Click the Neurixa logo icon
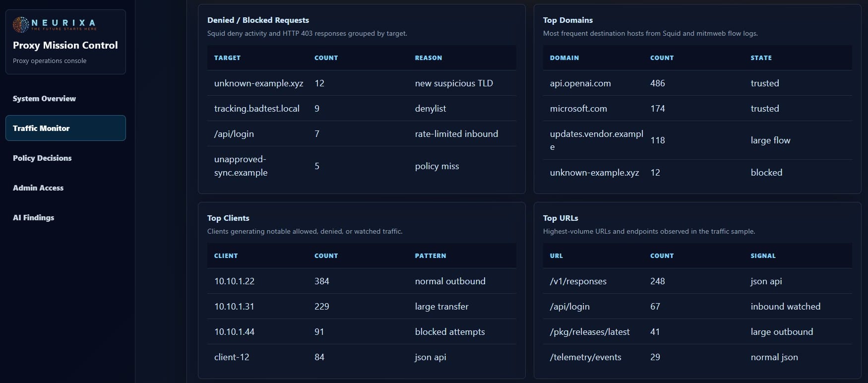 (x=21, y=24)
